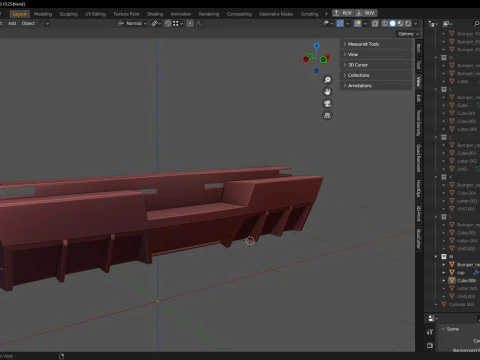Open the gizmo options dropdown arrow
The width and height of the screenshot is (480, 360).
pos(348,24)
